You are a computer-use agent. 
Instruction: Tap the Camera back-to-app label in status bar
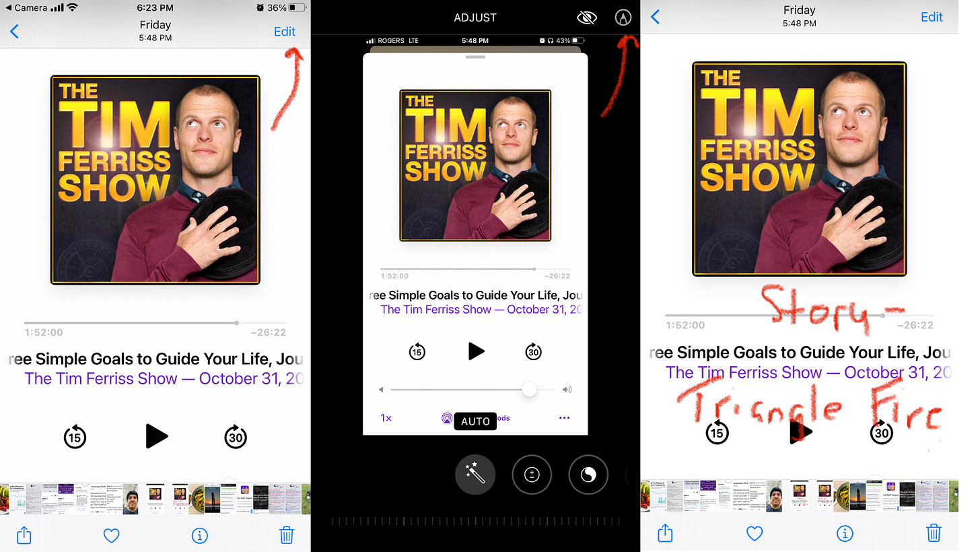pyautogui.click(x=26, y=7)
